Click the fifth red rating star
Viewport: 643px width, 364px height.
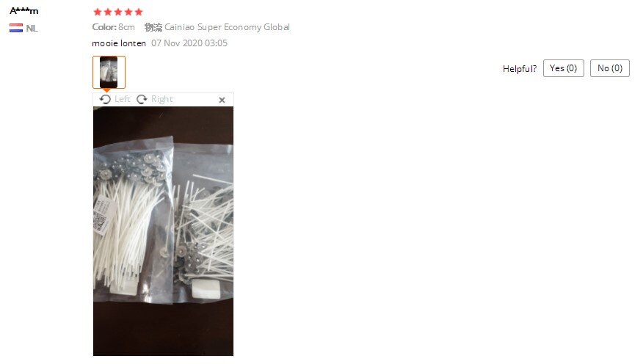pos(139,12)
